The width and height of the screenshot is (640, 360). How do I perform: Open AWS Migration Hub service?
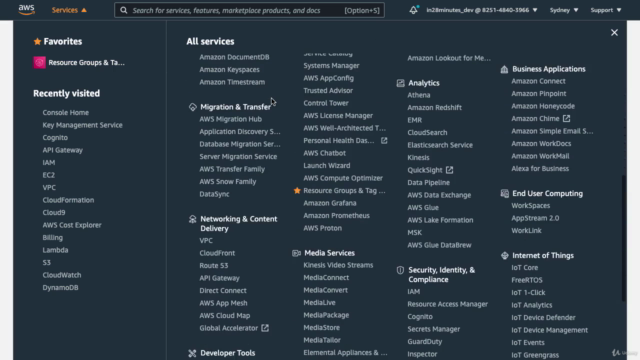point(231,119)
